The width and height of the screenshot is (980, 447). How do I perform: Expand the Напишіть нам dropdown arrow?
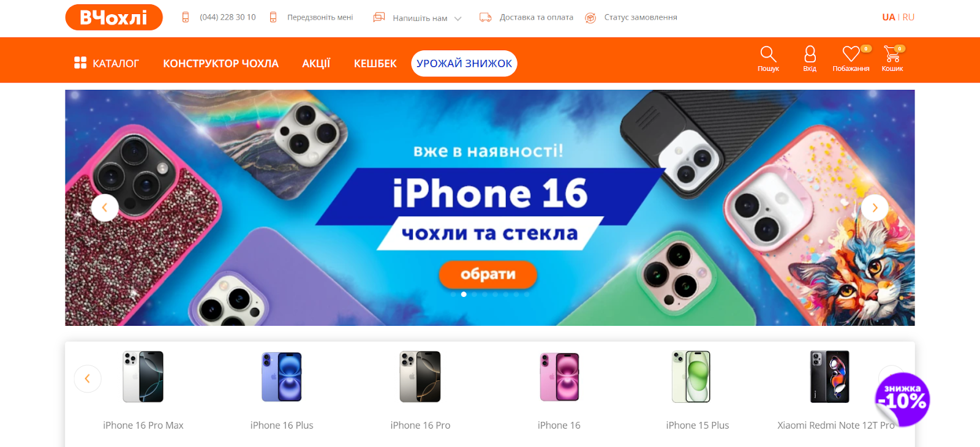click(x=458, y=18)
